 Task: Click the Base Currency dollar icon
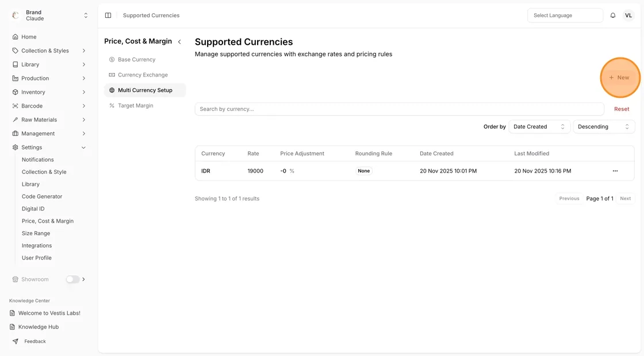[x=112, y=60]
